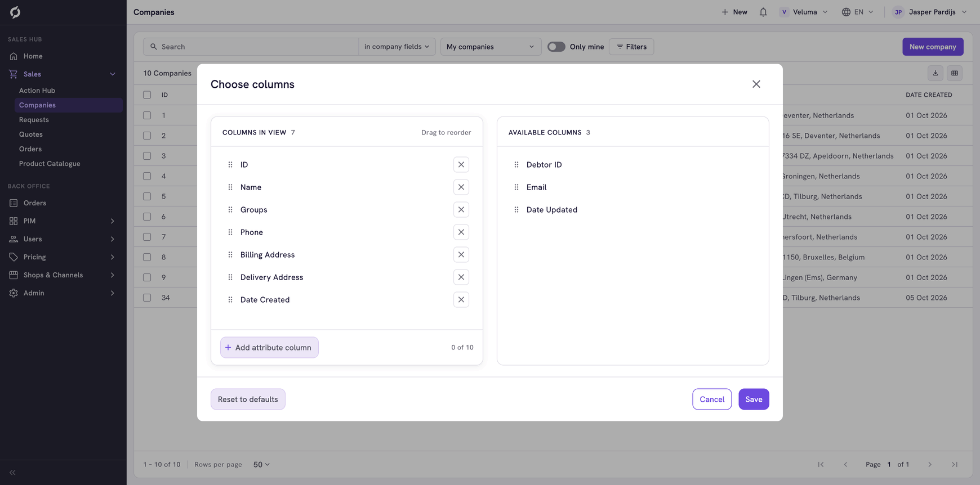This screenshot has height=485, width=980.
Task: Remove the Delivery Address column
Action: pos(461,277)
